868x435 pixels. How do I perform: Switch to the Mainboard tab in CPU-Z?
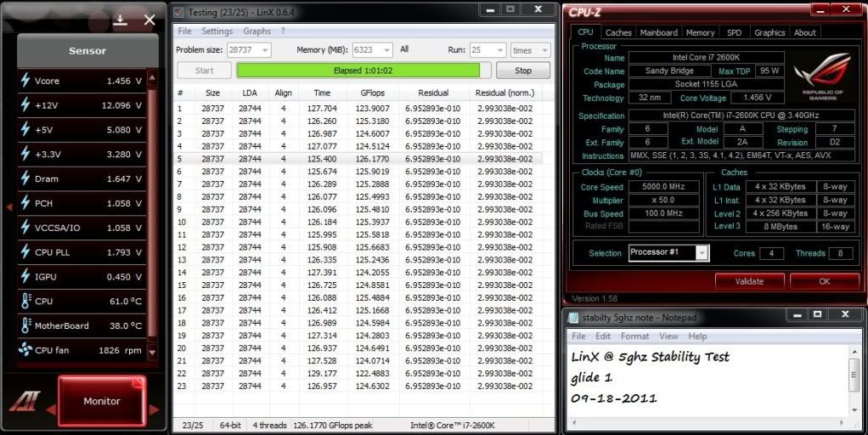coord(659,32)
